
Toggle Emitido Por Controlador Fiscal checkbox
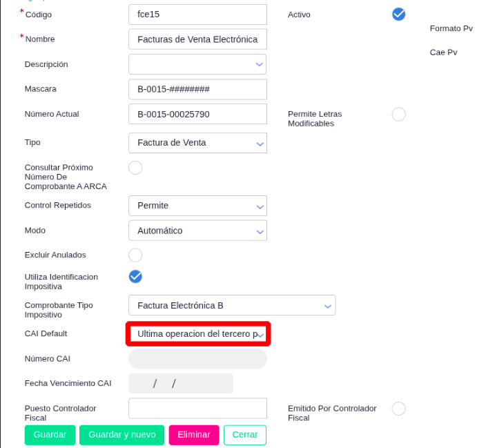point(398,409)
